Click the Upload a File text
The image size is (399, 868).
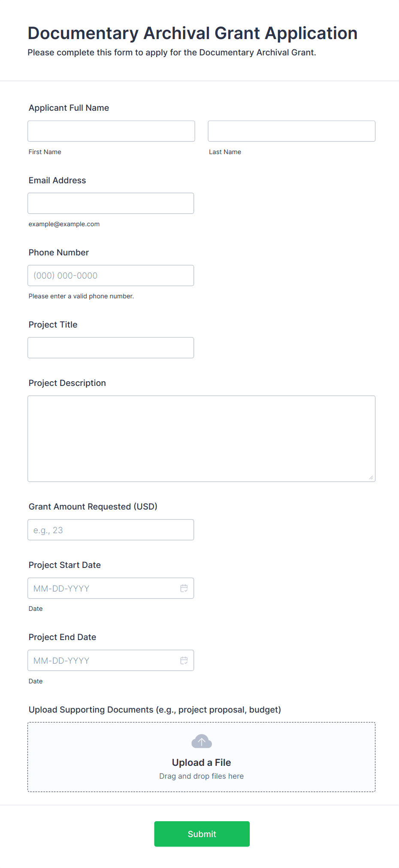click(201, 762)
